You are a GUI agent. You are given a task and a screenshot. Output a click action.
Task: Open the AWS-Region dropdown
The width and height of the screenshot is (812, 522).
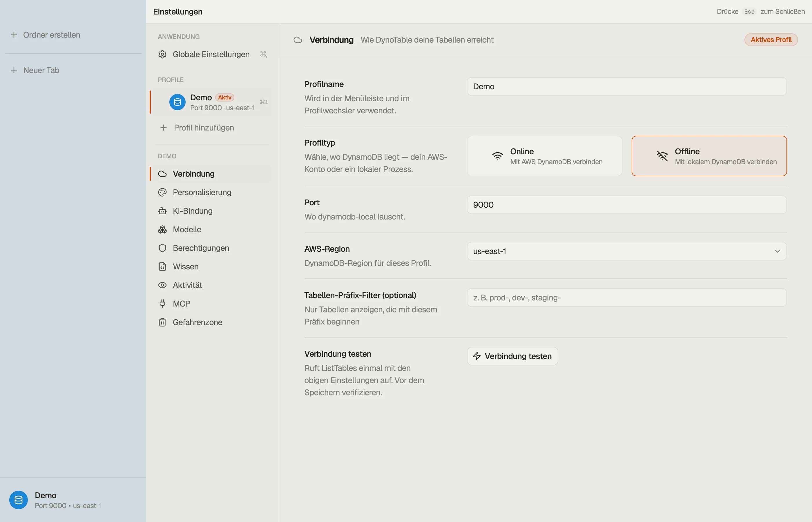pyautogui.click(x=627, y=251)
